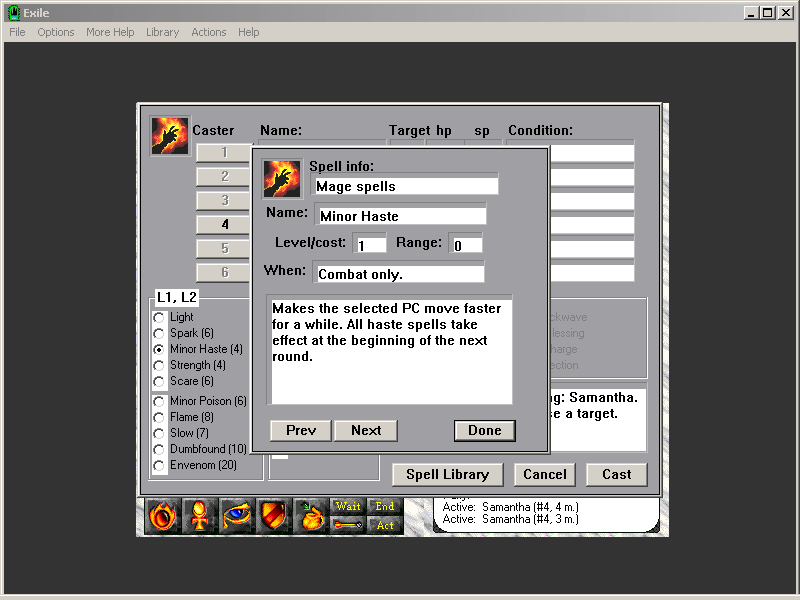Open the More Help menu
Viewport: 800px width, 600px height.
coord(110,32)
